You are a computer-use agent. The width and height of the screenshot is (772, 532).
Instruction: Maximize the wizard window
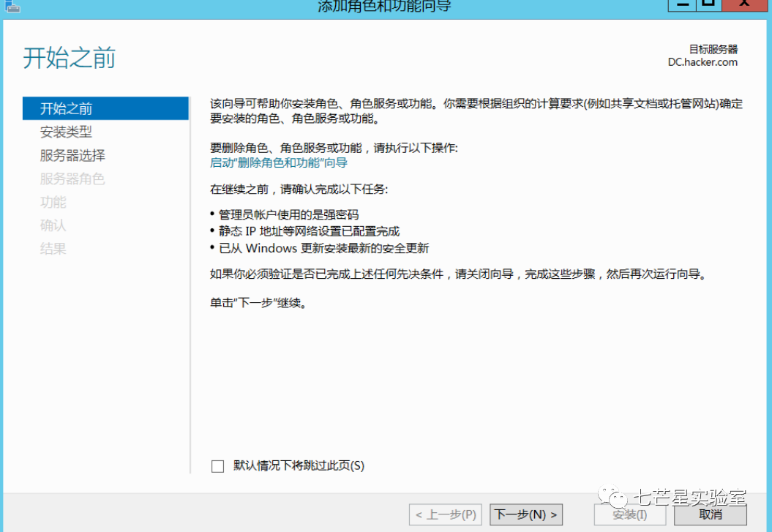click(x=708, y=4)
